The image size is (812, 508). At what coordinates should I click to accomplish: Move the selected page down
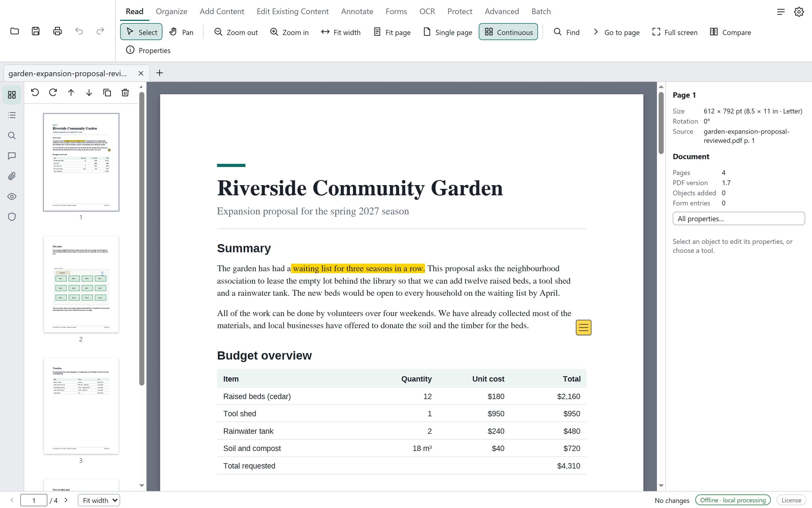tap(89, 92)
